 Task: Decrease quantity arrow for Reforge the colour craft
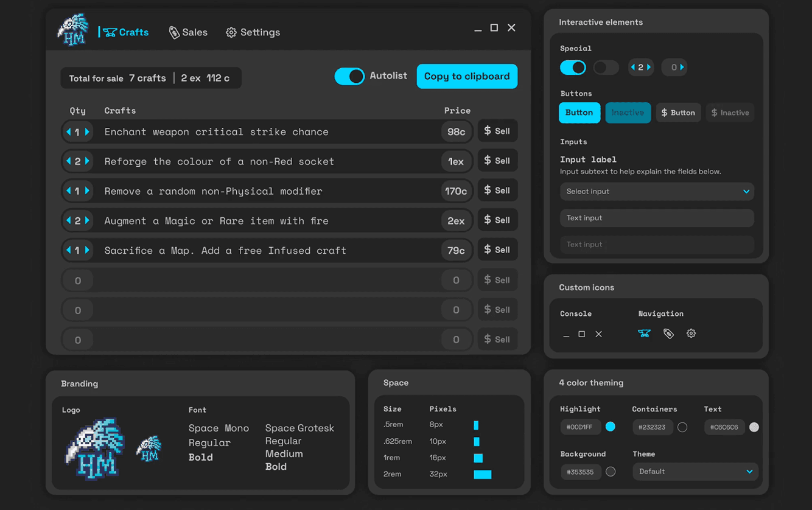point(68,161)
